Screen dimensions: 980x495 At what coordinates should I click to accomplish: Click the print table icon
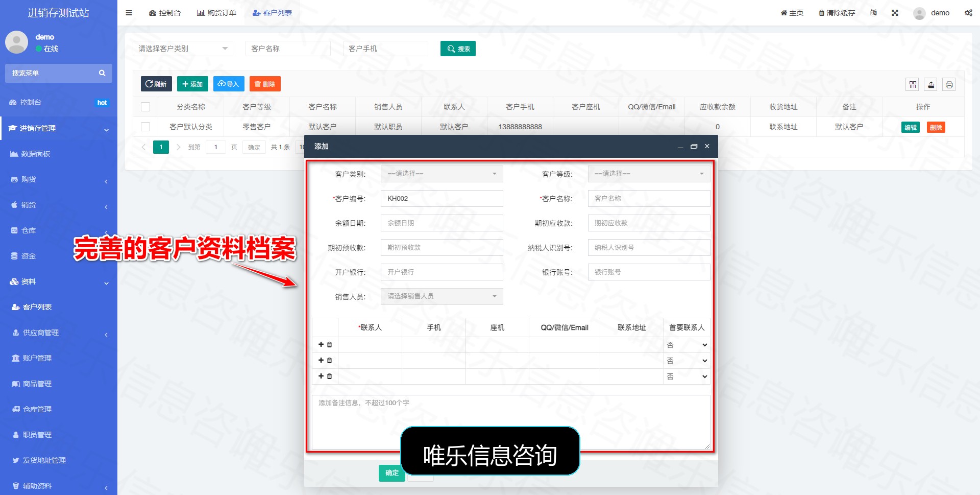949,84
